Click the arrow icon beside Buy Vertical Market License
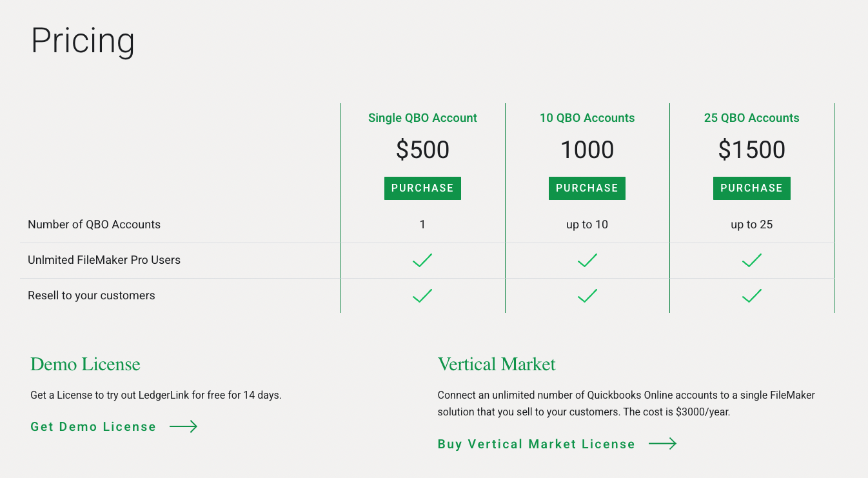Viewport: 868px width, 478px height. click(663, 444)
